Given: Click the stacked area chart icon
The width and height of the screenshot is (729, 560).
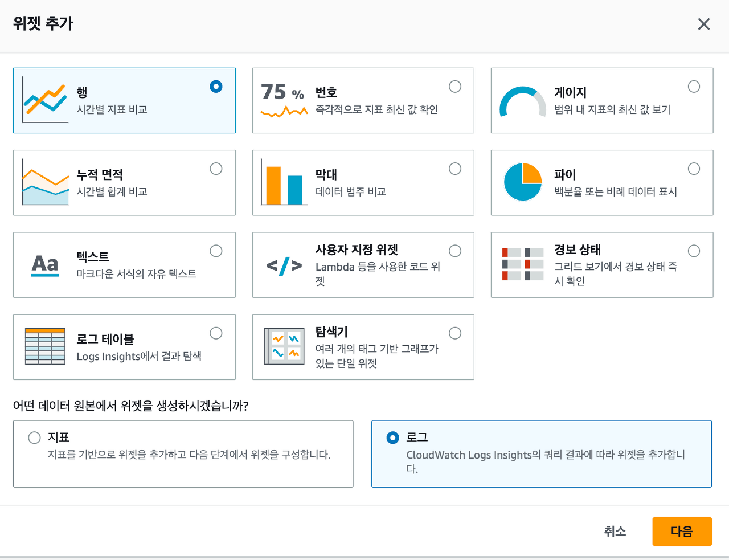Looking at the screenshot, I should pyautogui.click(x=45, y=183).
